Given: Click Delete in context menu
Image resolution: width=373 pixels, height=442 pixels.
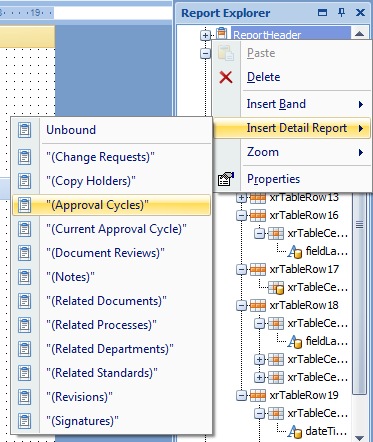Looking at the screenshot, I should [x=292, y=77].
